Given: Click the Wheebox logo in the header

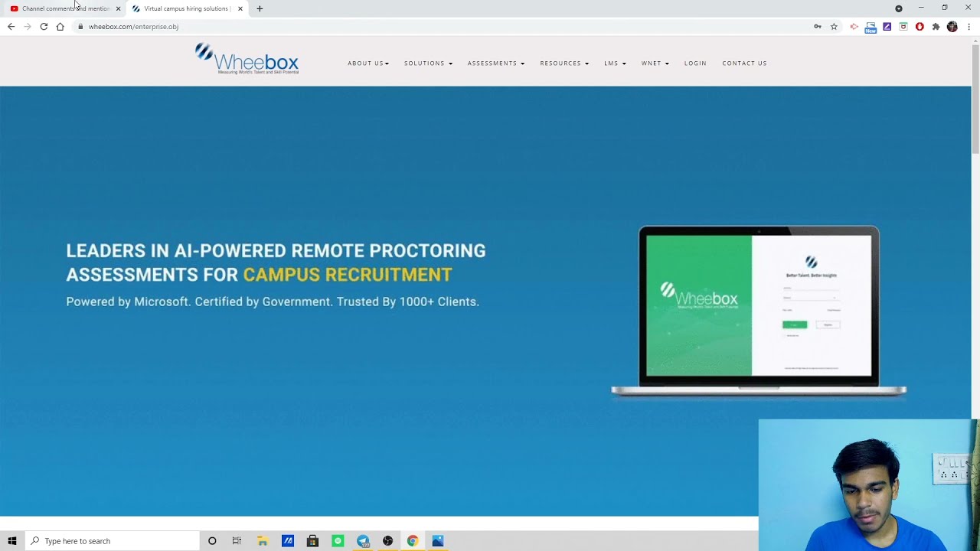Looking at the screenshot, I should coord(247,59).
